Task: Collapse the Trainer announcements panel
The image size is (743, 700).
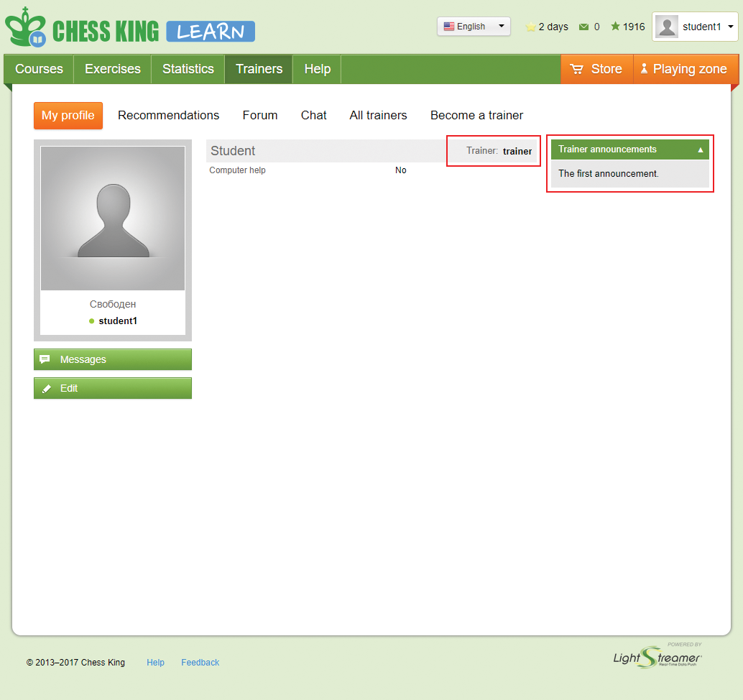Action: pyautogui.click(x=701, y=149)
